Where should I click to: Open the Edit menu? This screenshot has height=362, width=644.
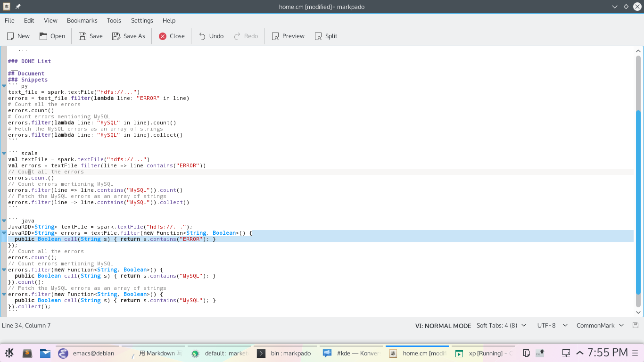[x=29, y=20]
